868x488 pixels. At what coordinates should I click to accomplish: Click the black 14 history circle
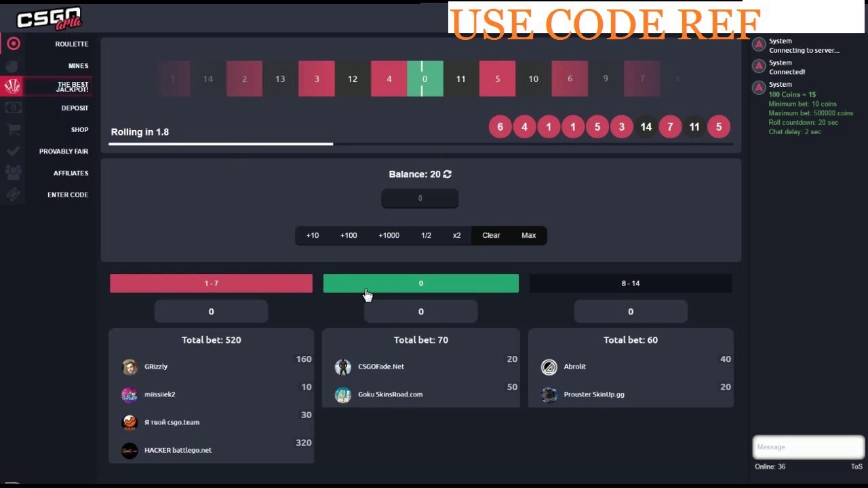pyautogui.click(x=646, y=127)
